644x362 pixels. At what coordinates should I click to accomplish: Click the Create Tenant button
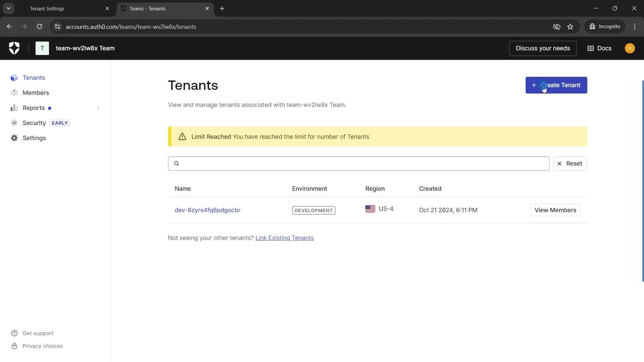click(556, 85)
